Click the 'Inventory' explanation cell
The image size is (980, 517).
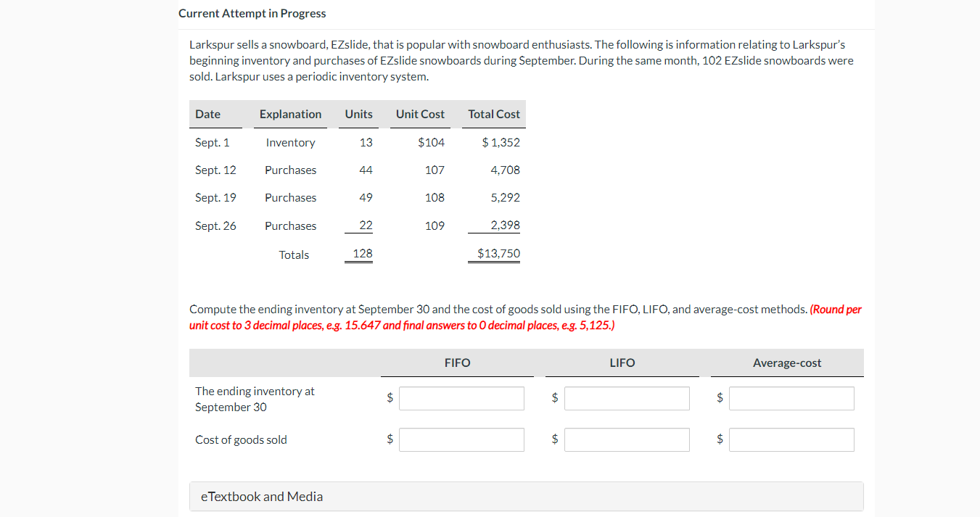[x=290, y=143]
